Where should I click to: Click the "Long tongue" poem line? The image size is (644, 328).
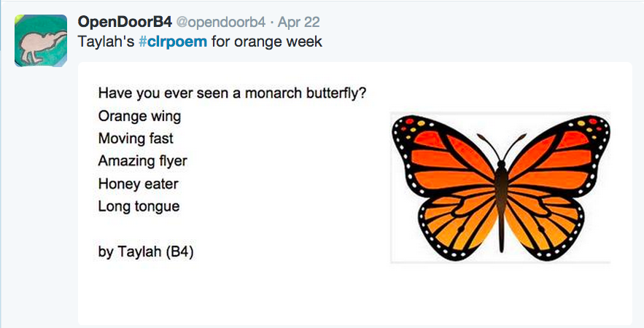pos(139,206)
